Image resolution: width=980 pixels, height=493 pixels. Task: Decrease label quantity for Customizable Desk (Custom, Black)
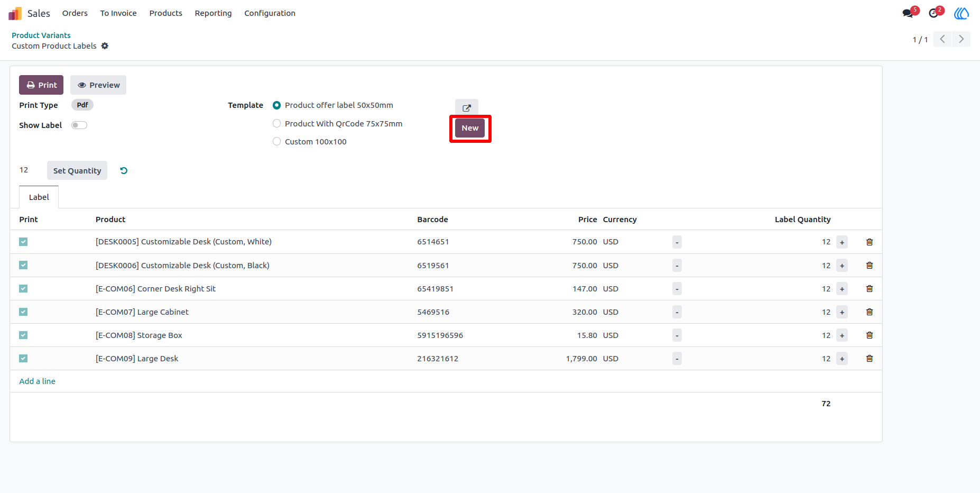pyautogui.click(x=677, y=266)
